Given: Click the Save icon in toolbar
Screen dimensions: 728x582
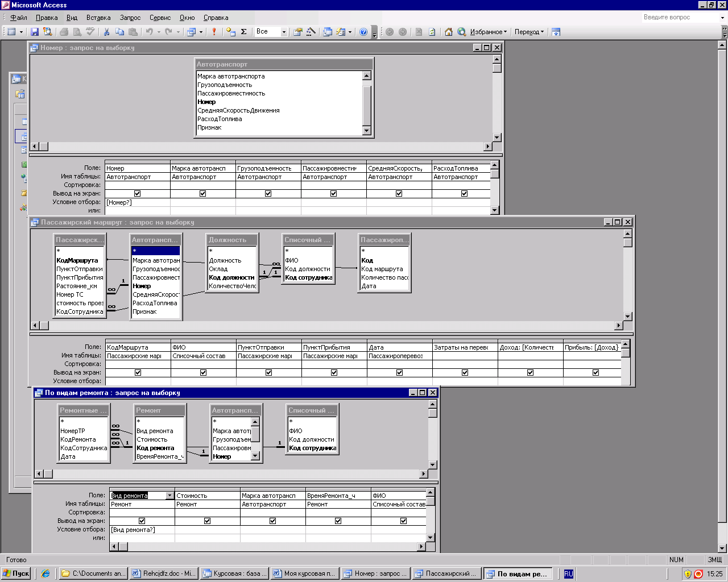Looking at the screenshot, I should point(35,32).
